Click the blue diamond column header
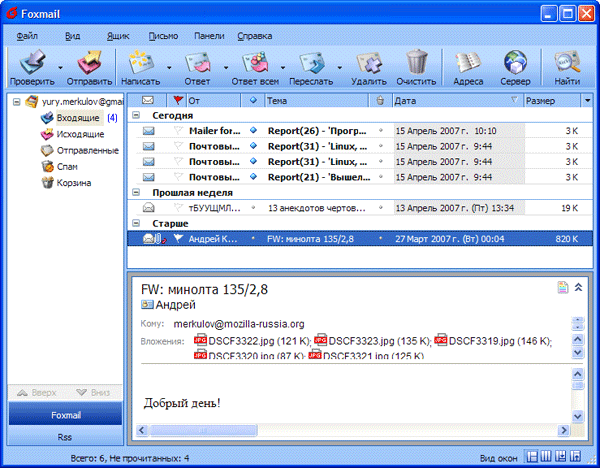Screen dimensions: 600x468 pyautogui.click(x=253, y=100)
